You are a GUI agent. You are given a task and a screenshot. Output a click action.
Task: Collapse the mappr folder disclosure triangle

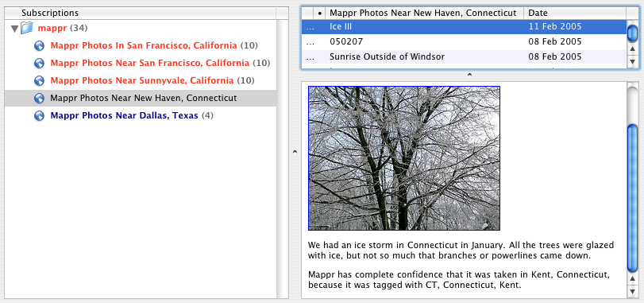pos(15,29)
